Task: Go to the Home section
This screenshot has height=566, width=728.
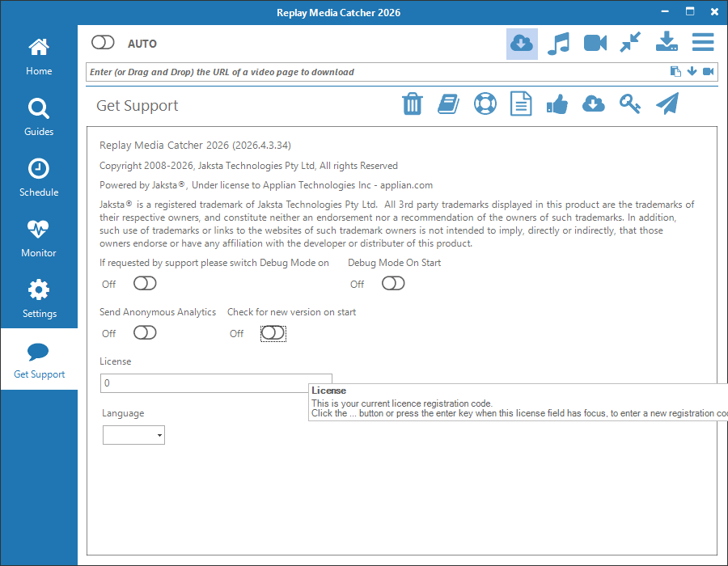Action: (x=39, y=57)
